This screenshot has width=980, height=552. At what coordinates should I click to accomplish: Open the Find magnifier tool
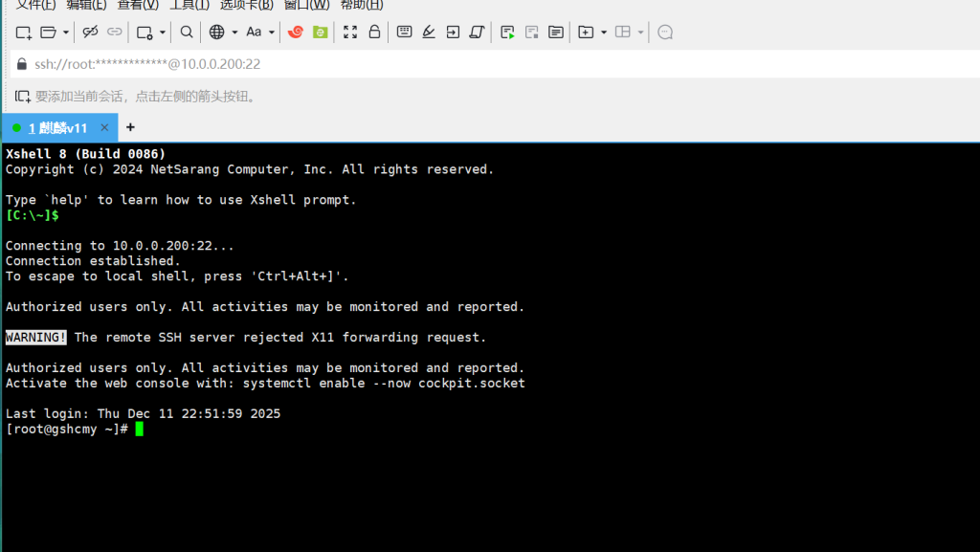pos(187,33)
